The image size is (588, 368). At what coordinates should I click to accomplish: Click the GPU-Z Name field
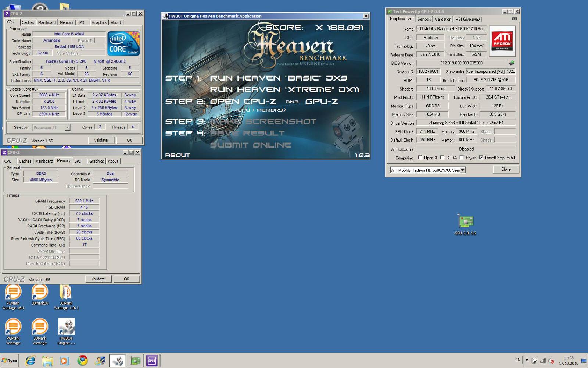tap(452, 29)
